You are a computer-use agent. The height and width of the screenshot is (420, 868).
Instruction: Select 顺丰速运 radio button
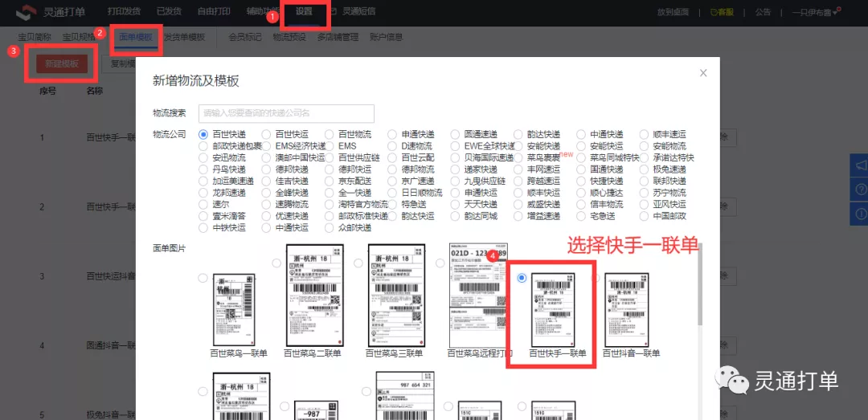click(645, 134)
